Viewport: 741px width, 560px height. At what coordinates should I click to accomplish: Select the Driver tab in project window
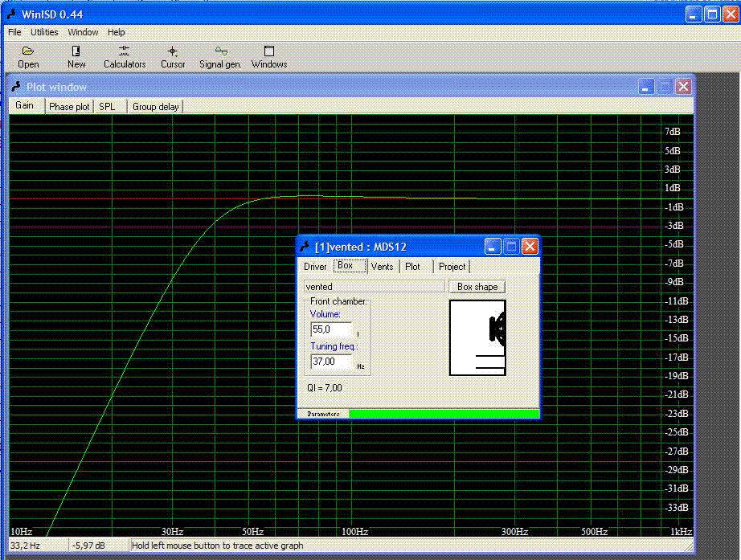[315, 267]
